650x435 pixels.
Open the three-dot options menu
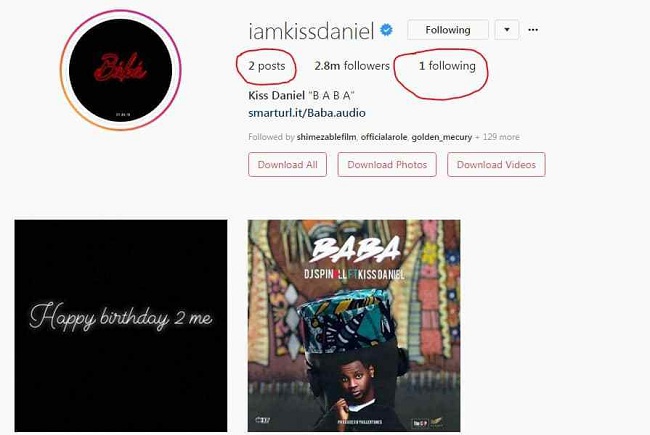coord(533,30)
